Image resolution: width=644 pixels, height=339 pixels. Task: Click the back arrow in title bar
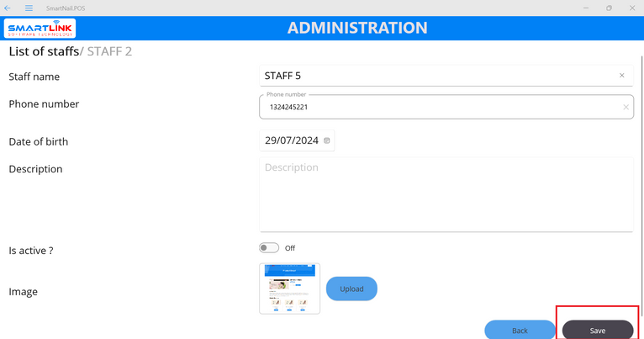pyautogui.click(x=8, y=8)
